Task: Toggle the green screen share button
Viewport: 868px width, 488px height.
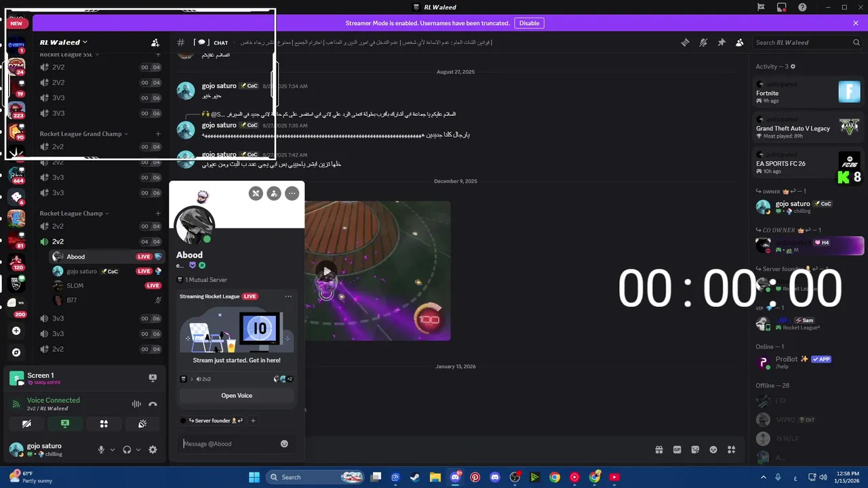Action: click(x=65, y=424)
